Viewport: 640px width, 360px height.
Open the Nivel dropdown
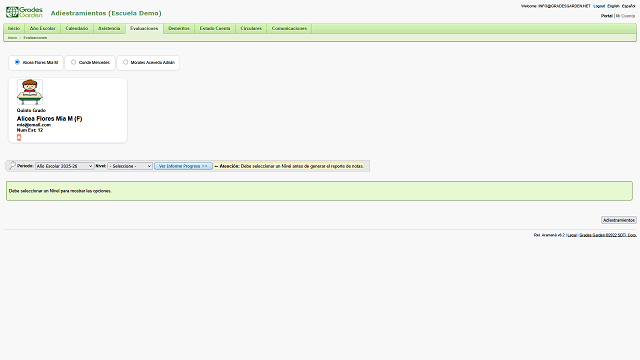point(130,166)
